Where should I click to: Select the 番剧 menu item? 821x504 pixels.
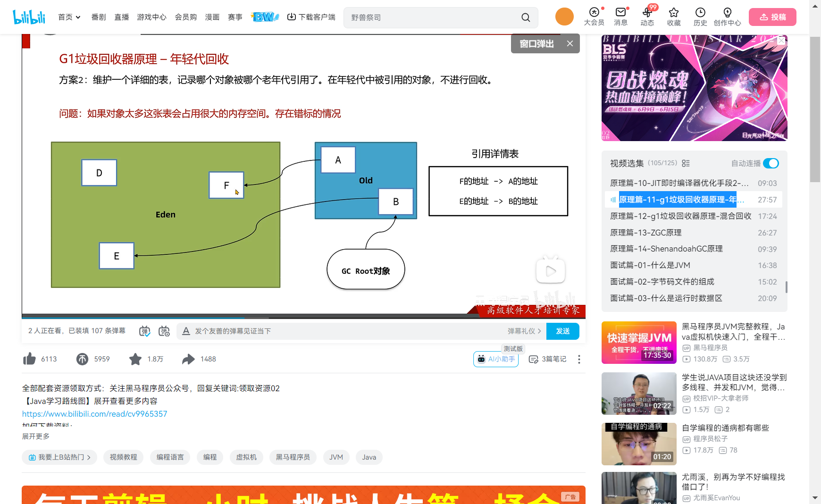pyautogui.click(x=98, y=17)
